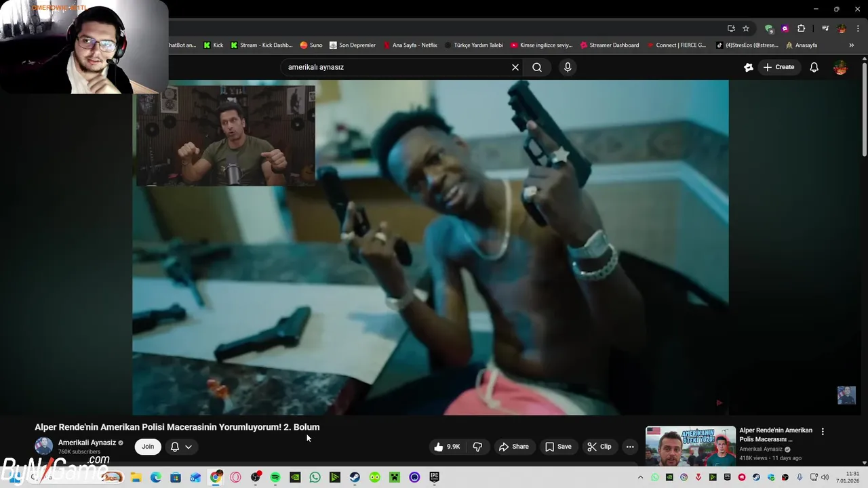The image size is (868, 488).
Task: Open Son Depremler bookmark
Action: [x=353, y=45]
